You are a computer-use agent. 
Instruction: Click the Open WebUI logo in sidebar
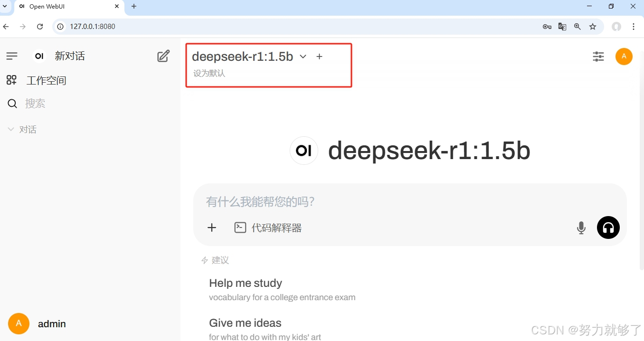[39, 56]
